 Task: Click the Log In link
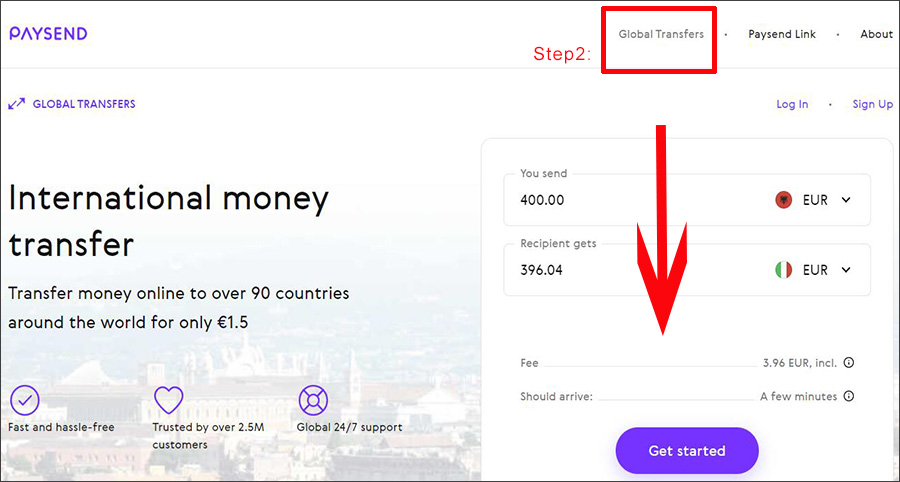tap(792, 104)
